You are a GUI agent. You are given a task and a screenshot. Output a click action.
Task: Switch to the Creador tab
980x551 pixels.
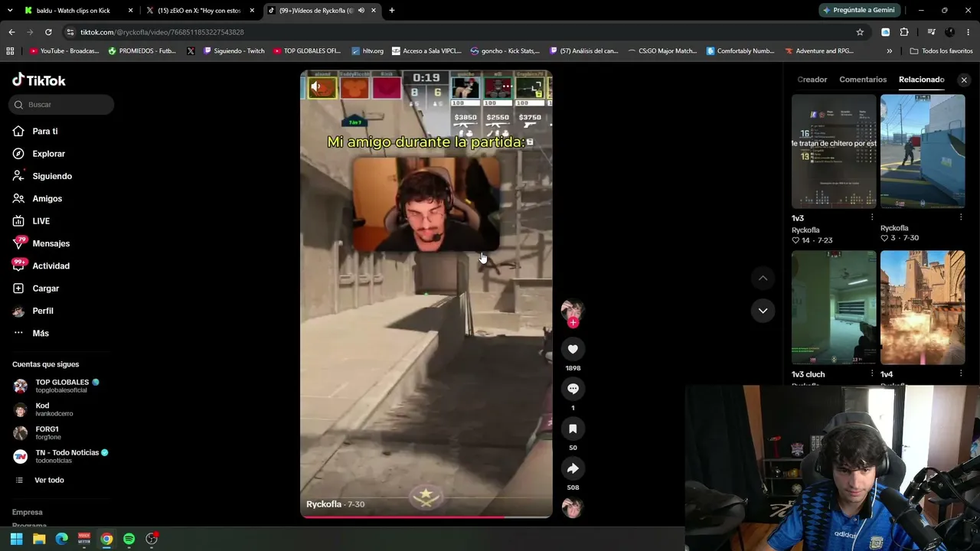pyautogui.click(x=812, y=80)
